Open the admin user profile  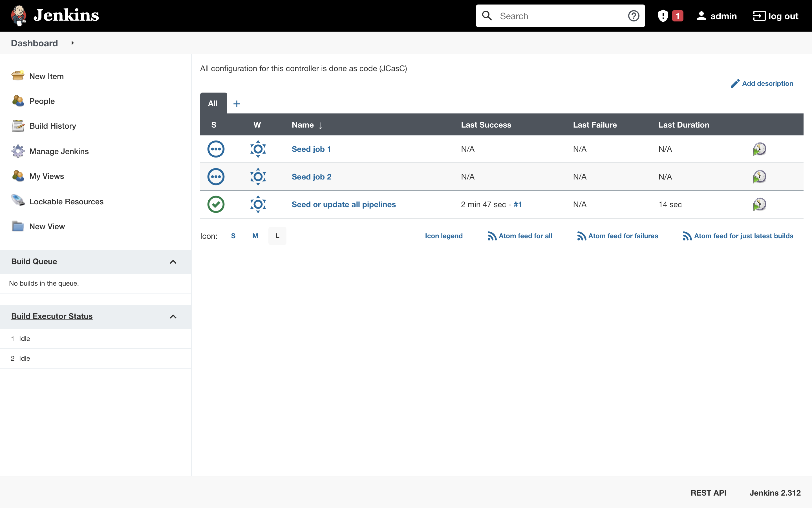tap(716, 16)
